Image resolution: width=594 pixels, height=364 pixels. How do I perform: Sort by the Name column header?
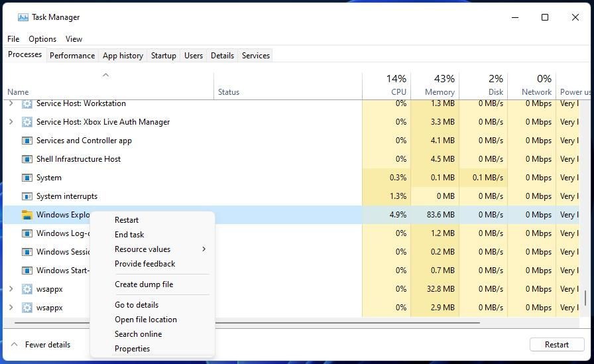point(108,86)
